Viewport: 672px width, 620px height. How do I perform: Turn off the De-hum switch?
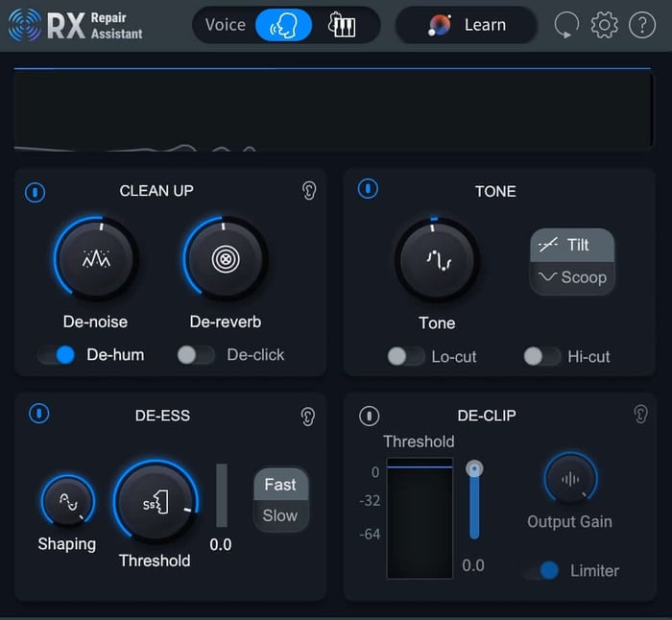point(57,355)
